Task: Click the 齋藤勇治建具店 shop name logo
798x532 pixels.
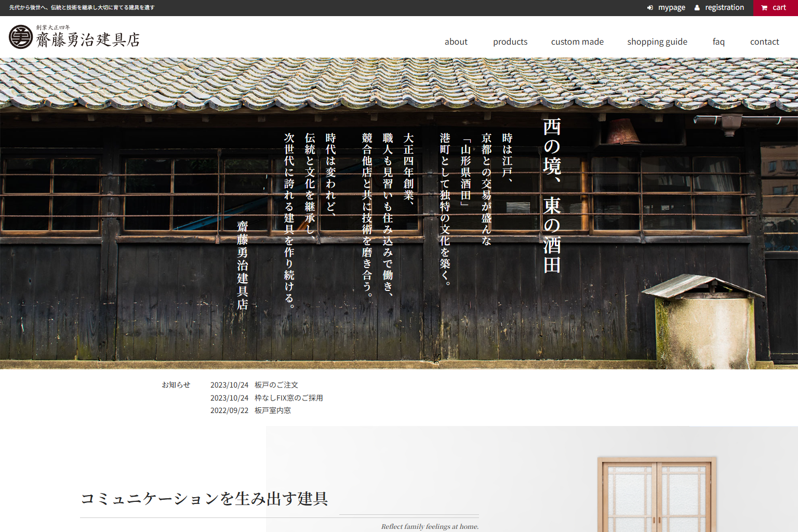Action: 88,39
